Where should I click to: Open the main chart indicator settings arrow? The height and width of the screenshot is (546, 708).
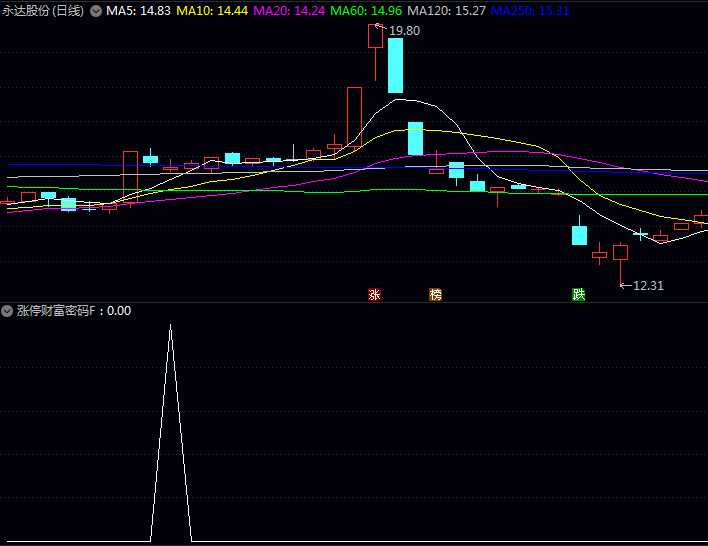pos(95,11)
